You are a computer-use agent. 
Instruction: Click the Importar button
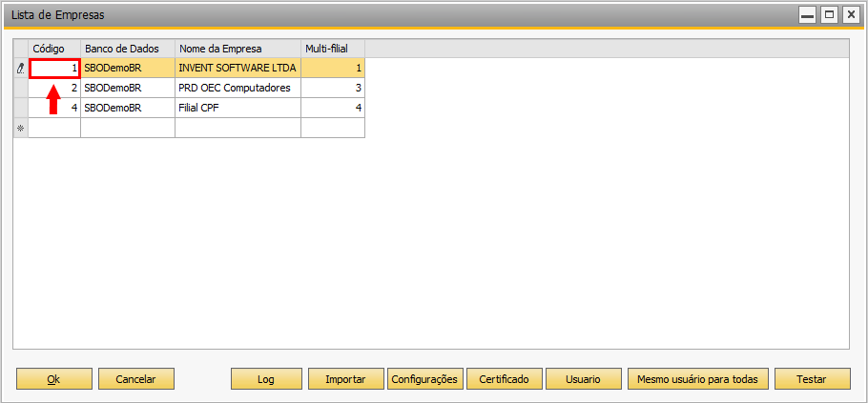click(346, 379)
